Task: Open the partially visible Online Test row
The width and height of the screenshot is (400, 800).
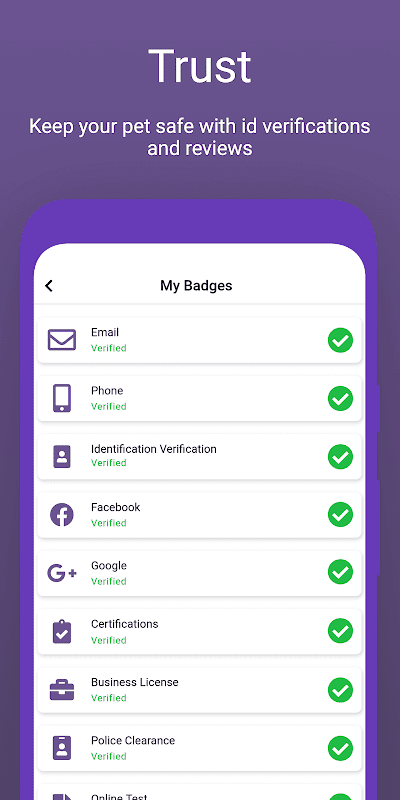Action: tap(199, 792)
